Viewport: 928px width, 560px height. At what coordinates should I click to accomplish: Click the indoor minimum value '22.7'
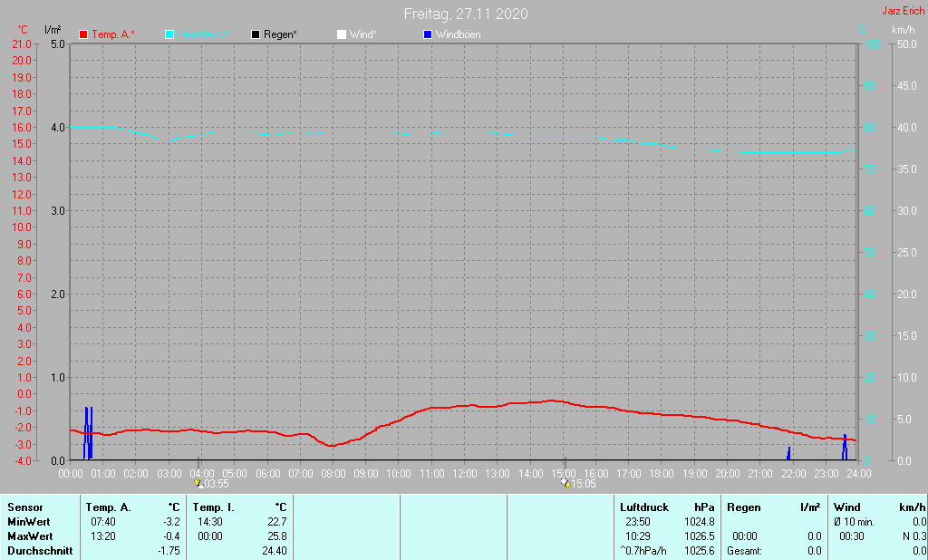(x=277, y=522)
